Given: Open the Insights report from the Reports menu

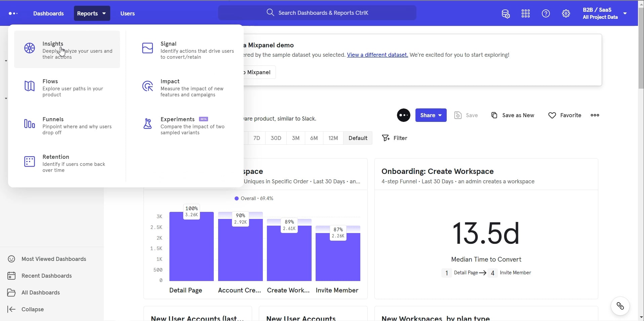Looking at the screenshot, I should [53, 44].
